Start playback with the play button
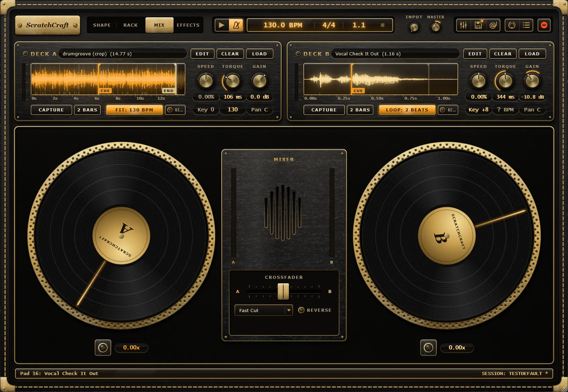This screenshot has height=392, width=568. pos(222,25)
